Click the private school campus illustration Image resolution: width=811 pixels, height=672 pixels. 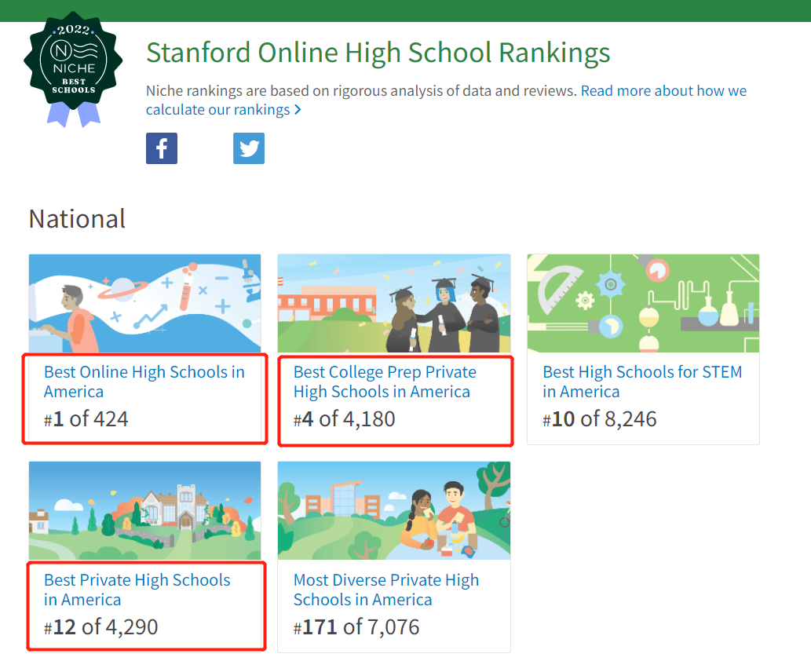[x=145, y=511]
